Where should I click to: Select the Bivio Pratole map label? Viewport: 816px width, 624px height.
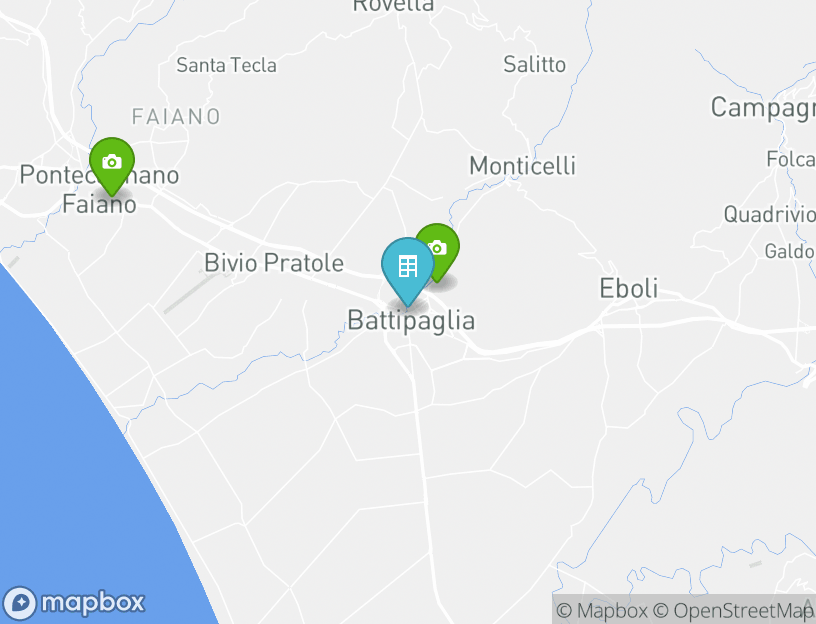(x=274, y=263)
